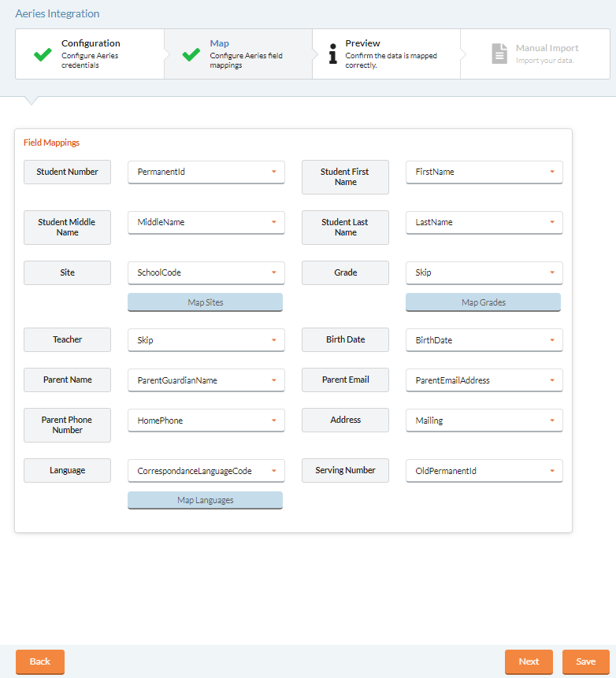The height and width of the screenshot is (678, 616).
Task: Click the Address field label
Action: 345,421
